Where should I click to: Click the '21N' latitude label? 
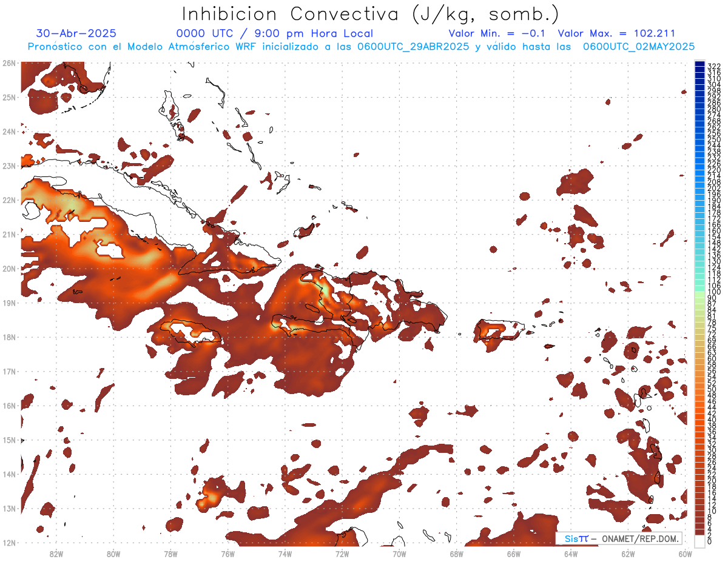pyautogui.click(x=8, y=234)
